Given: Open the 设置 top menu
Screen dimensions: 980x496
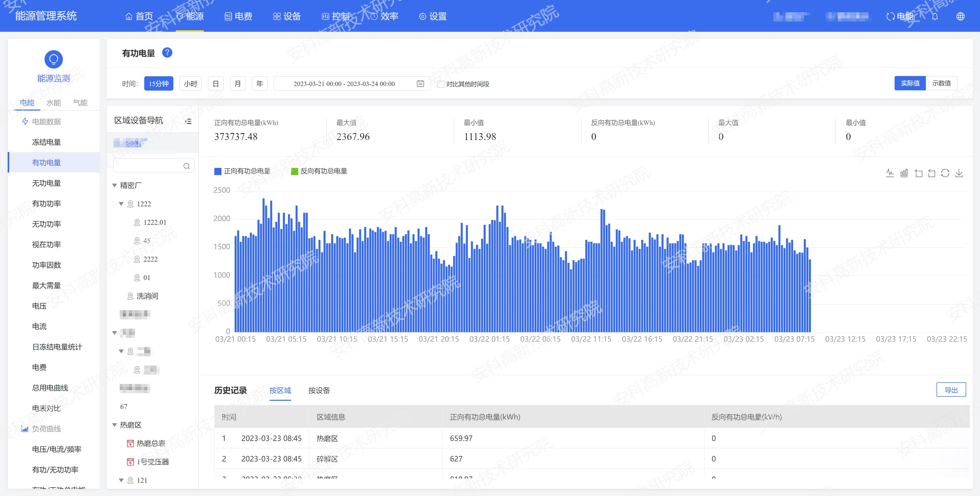Looking at the screenshot, I should click(x=433, y=16).
